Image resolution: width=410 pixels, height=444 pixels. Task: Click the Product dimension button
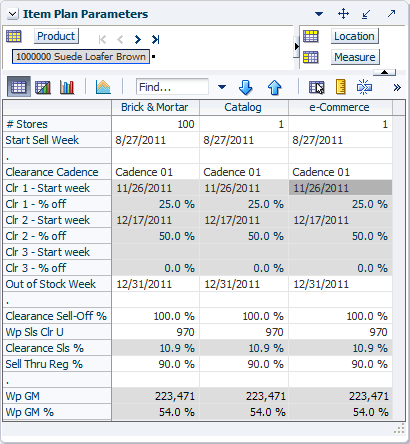(x=56, y=36)
